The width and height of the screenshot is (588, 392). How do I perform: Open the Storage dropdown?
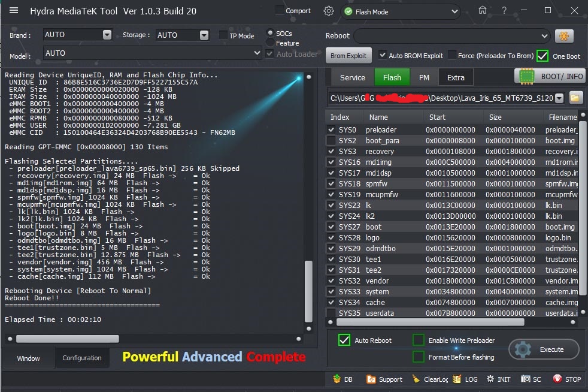pyautogui.click(x=204, y=35)
